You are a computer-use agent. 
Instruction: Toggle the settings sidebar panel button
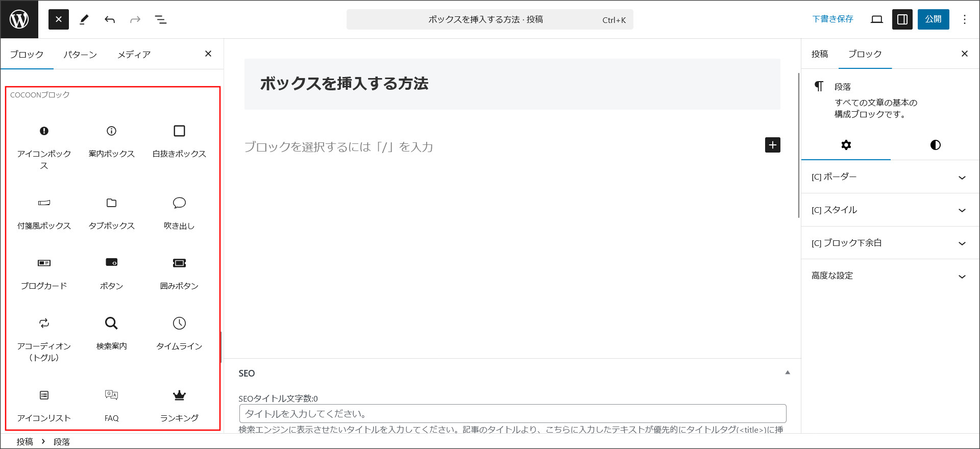click(902, 19)
